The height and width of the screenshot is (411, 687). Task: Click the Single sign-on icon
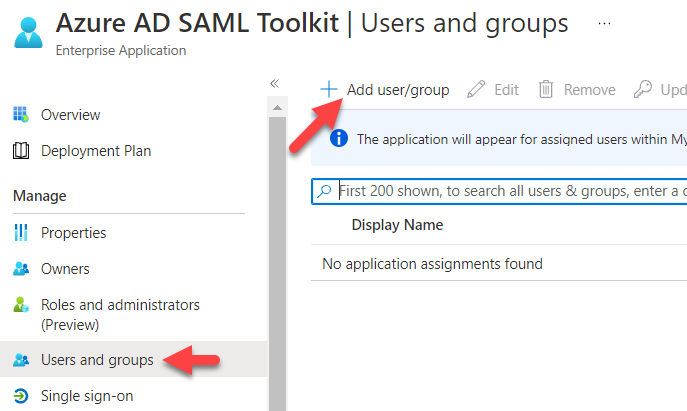(21, 396)
